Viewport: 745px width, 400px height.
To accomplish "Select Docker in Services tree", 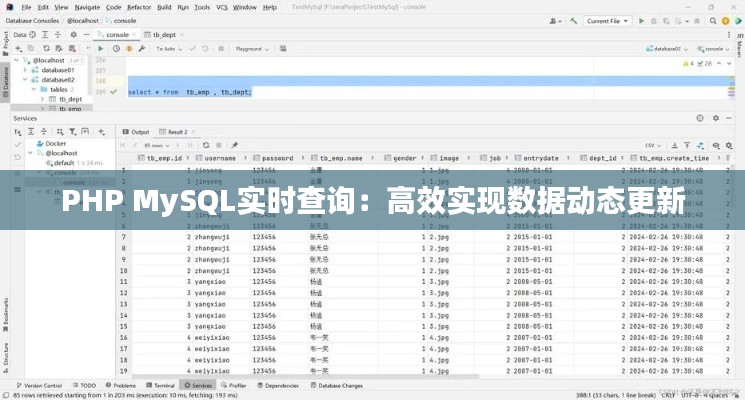I will 55,143.
